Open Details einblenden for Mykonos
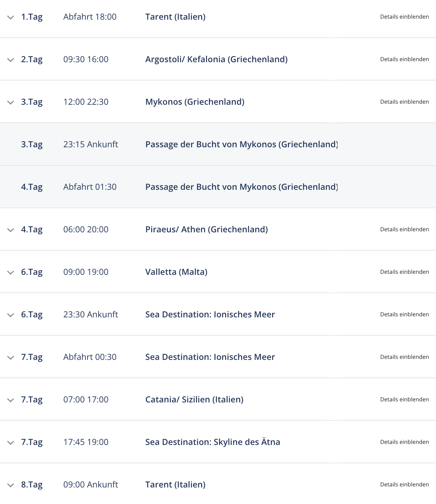436x504 pixels. pos(404,102)
